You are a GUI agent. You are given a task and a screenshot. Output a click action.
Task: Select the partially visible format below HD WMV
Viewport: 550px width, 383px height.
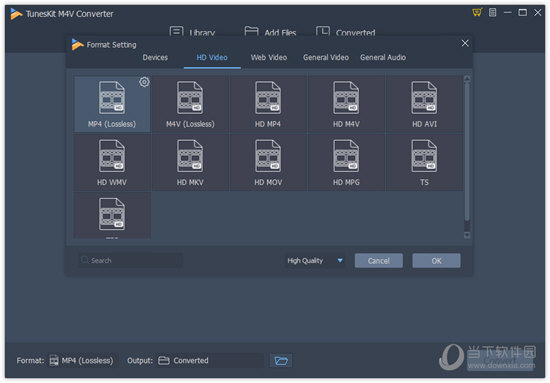[x=112, y=215]
